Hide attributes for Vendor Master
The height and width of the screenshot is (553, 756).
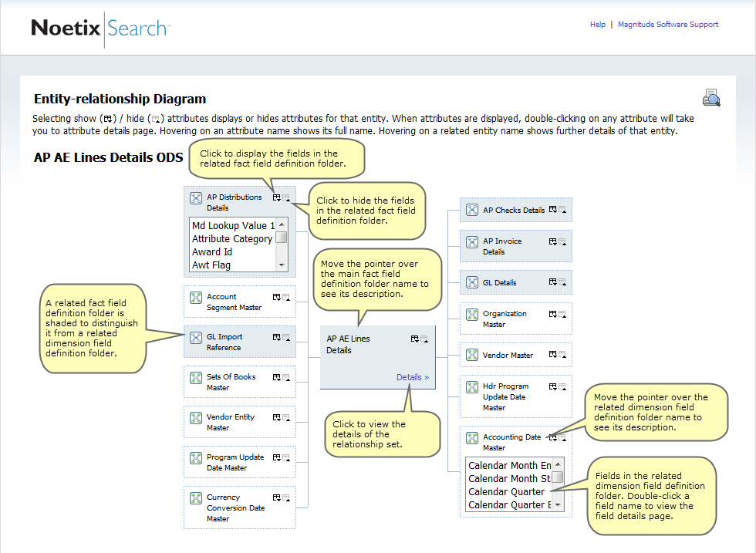pyautogui.click(x=562, y=354)
